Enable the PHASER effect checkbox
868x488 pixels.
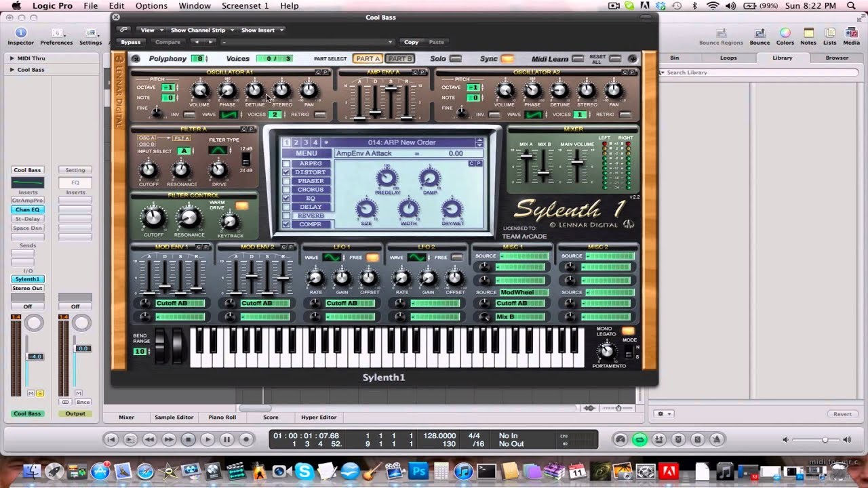tap(286, 181)
